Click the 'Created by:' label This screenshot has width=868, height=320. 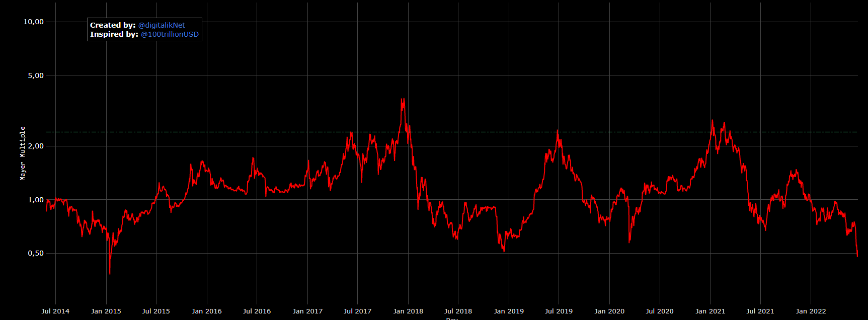point(113,25)
